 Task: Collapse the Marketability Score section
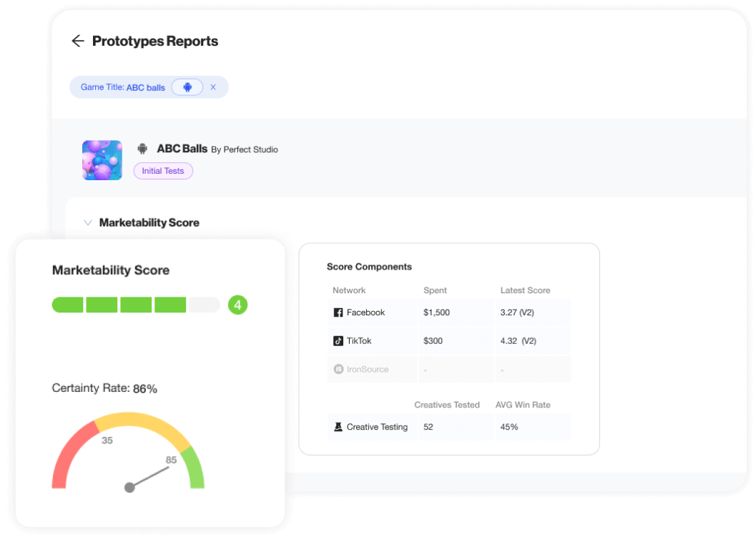[88, 222]
